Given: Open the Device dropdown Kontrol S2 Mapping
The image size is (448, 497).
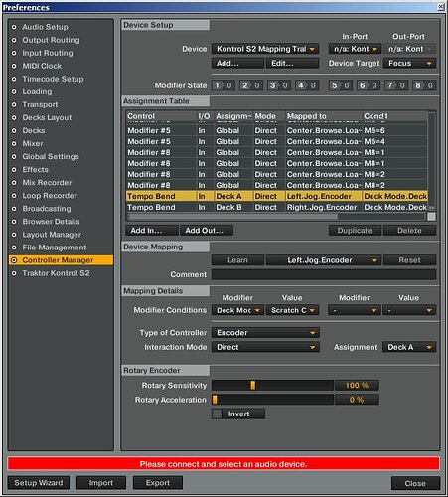Looking at the screenshot, I should coord(265,49).
